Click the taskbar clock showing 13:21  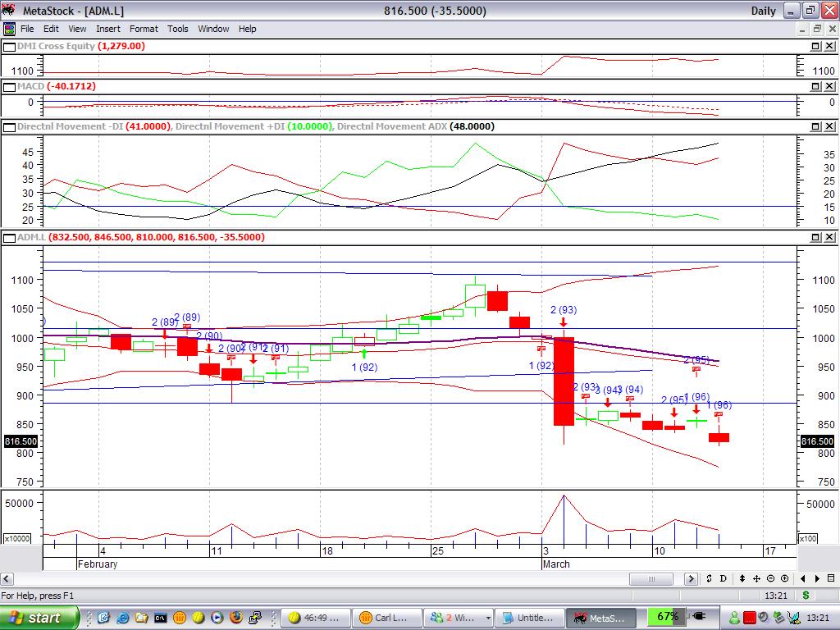[x=818, y=618]
